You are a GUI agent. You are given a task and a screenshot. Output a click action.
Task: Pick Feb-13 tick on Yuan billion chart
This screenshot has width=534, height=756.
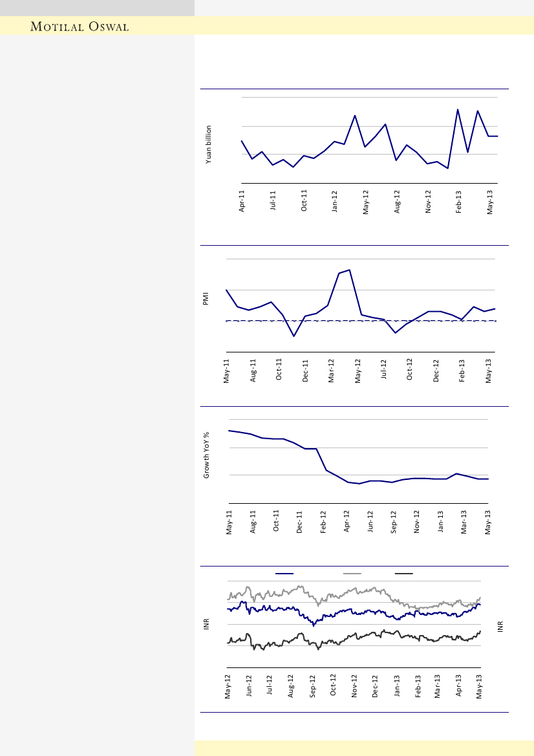pyautogui.click(x=459, y=200)
